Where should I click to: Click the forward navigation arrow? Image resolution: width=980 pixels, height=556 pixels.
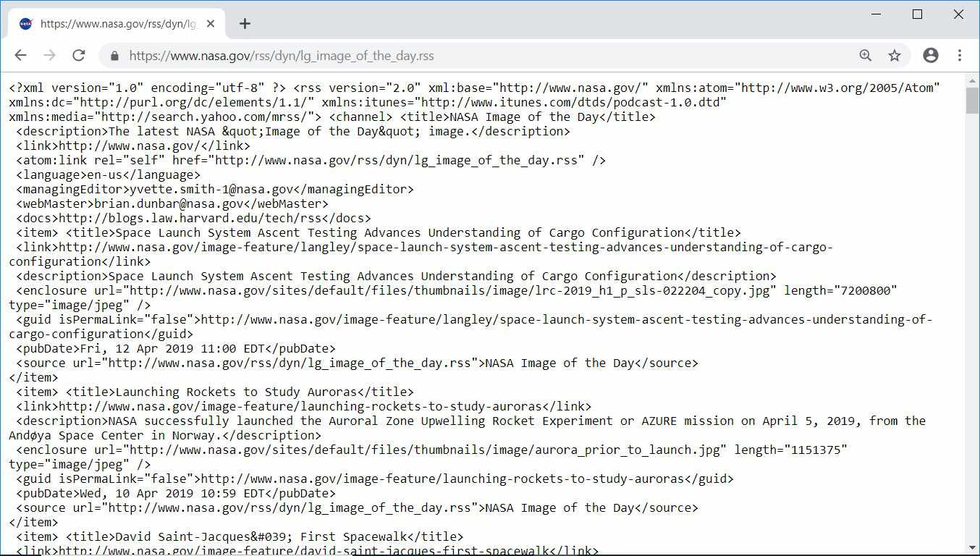pyautogui.click(x=49, y=56)
